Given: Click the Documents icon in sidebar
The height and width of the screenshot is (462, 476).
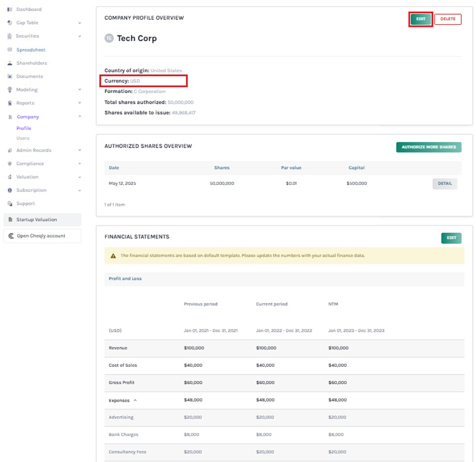Looking at the screenshot, I should [10, 76].
